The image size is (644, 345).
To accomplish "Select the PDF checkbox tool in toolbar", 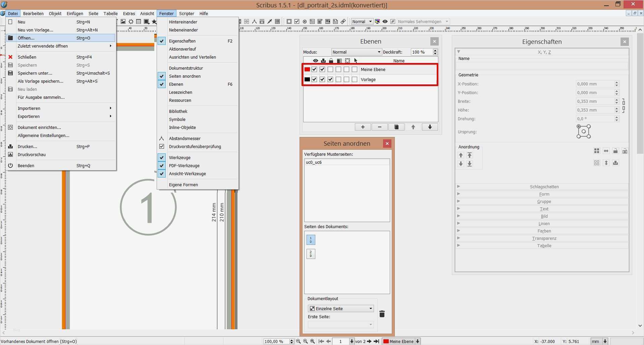I will (297, 21).
